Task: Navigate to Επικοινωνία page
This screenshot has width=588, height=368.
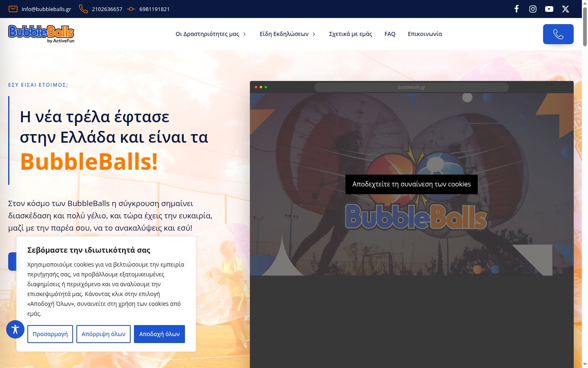Action: tap(425, 34)
